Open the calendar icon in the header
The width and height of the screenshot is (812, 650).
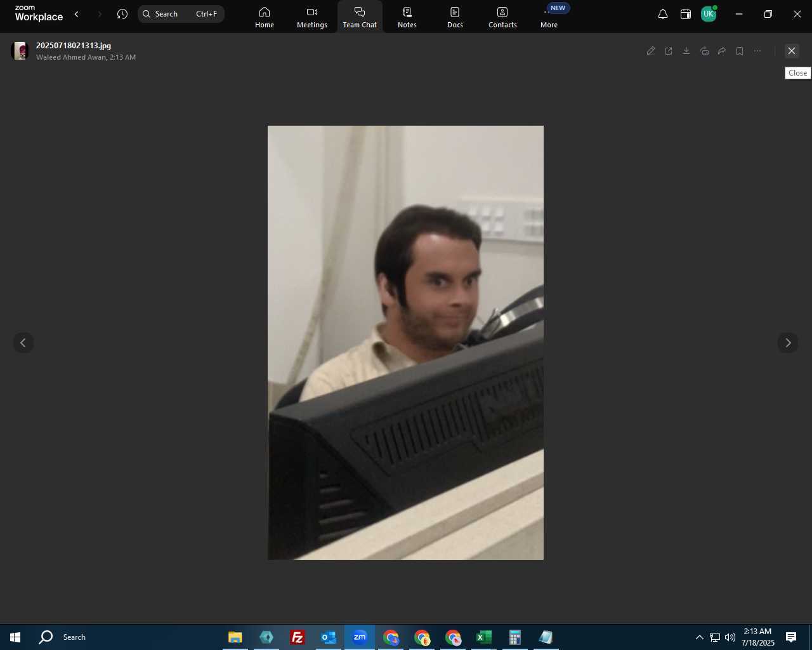click(x=686, y=14)
